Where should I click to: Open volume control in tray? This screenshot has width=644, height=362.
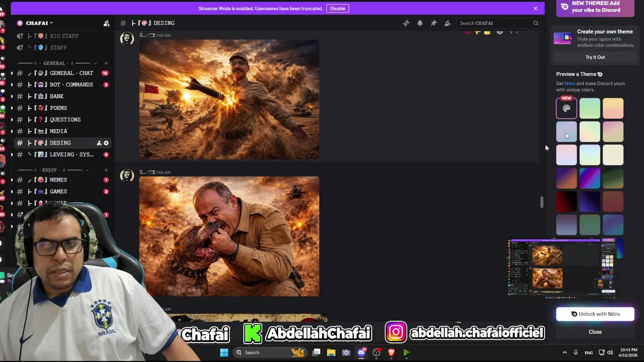610,352
